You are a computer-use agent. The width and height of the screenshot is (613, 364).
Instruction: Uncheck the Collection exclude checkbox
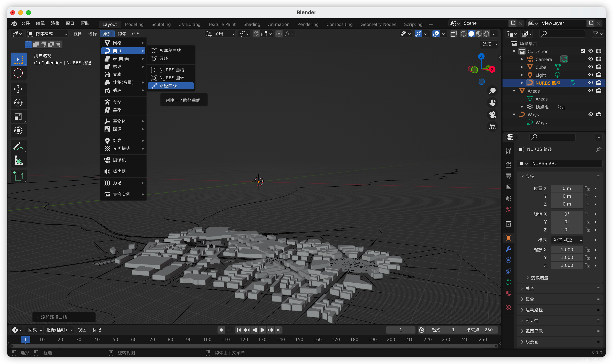click(x=583, y=51)
